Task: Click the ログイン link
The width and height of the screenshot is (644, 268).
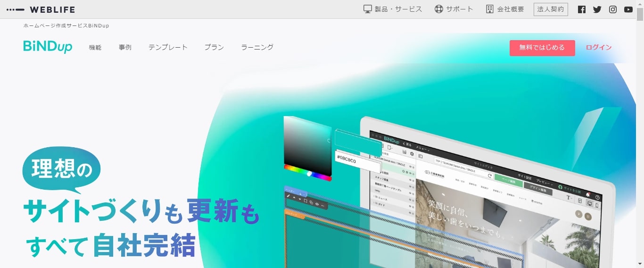Action: click(599, 48)
